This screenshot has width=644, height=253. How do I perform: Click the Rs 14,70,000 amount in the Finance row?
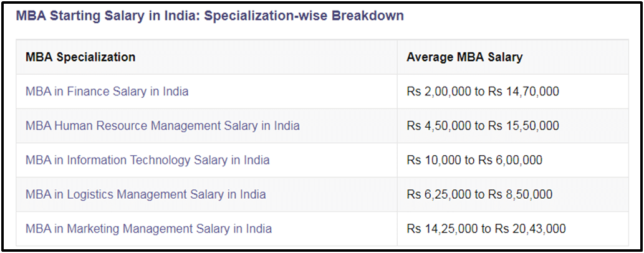click(x=523, y=91)
